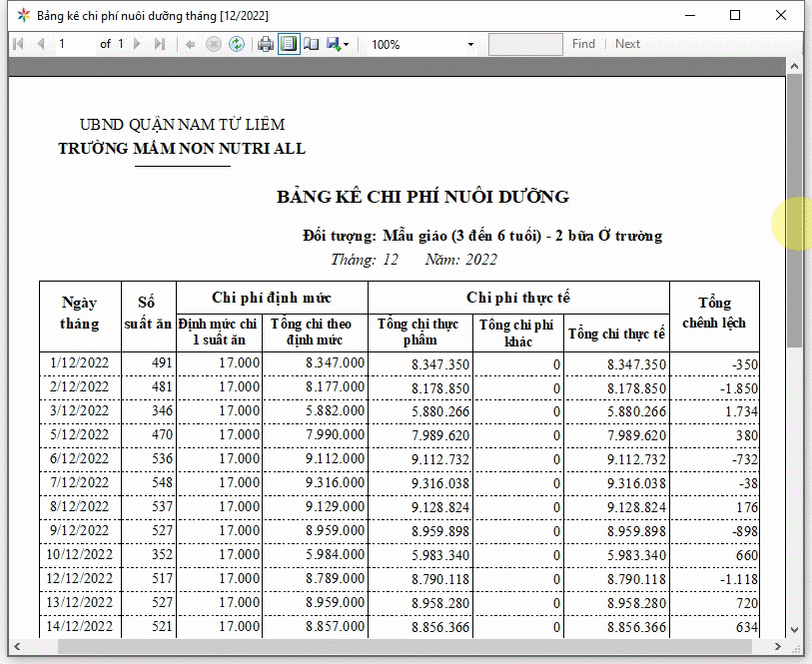Viewport: 812px width, 664px height.
Task: Open the Page Setup dialog
Action: [x=312, y=44]
